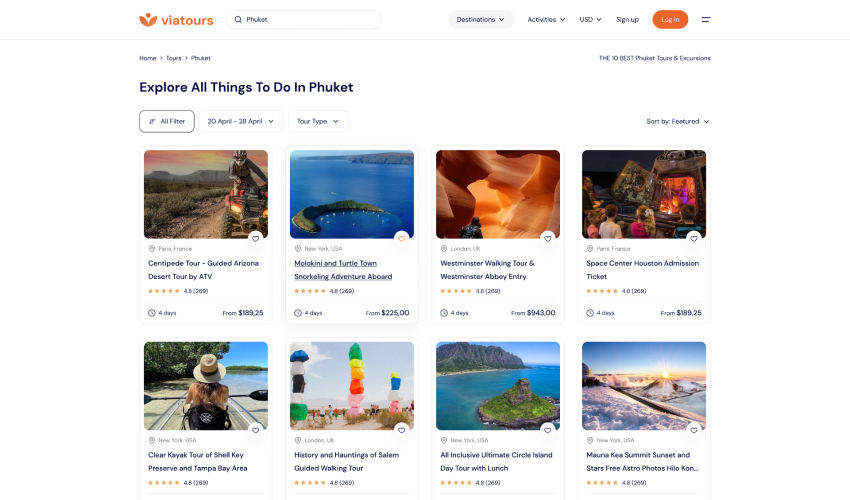Click heart on Circle Island Tour card
850x500 pixels.
(547, 430)
